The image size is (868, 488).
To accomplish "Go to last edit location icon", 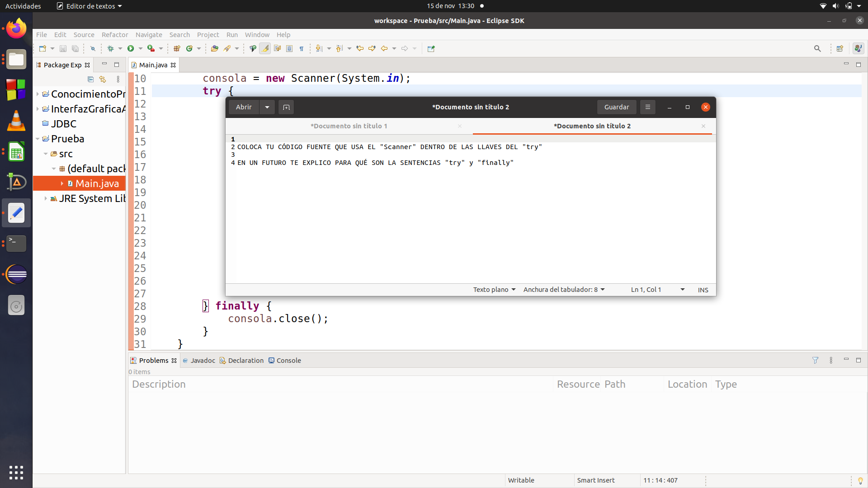I will click(x=360, y=49).
